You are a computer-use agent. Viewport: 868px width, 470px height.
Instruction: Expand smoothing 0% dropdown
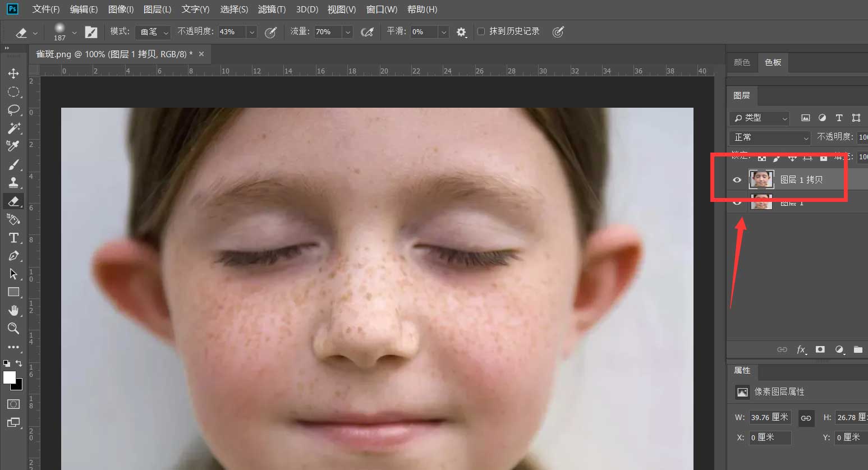[444, 32]
